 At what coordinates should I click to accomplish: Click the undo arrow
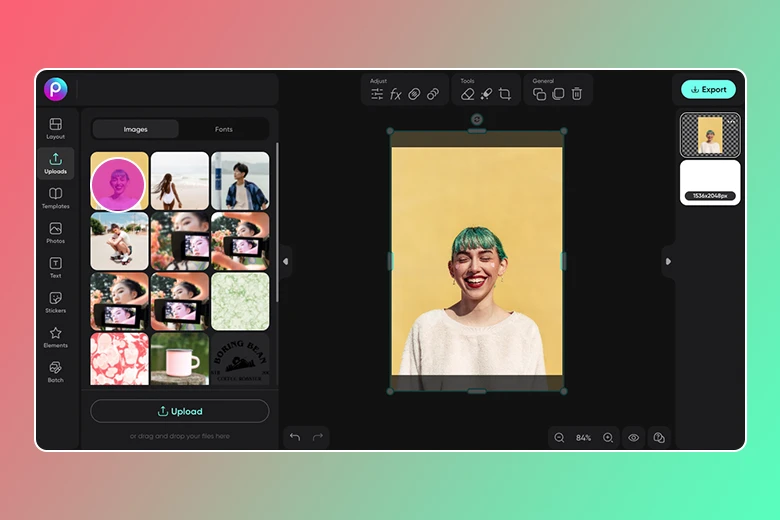pyautogui.click(x=294, y=437)
